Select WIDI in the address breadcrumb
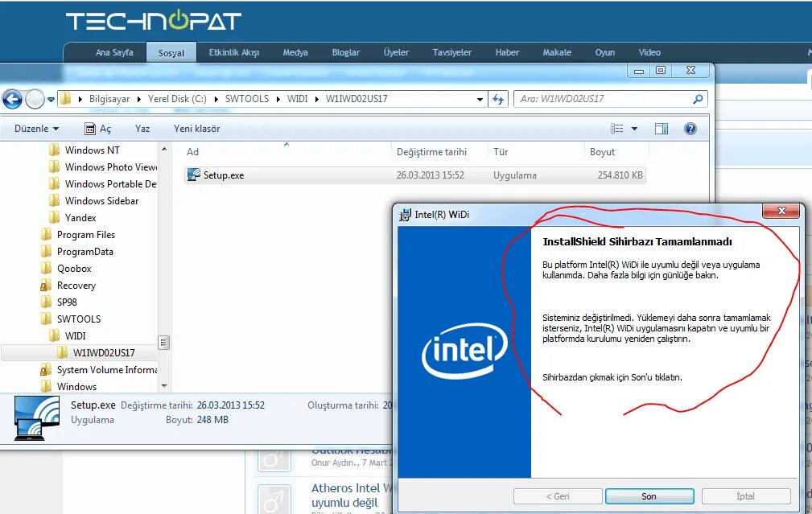This screenshot has height=514, width=812. click(297, 99)
